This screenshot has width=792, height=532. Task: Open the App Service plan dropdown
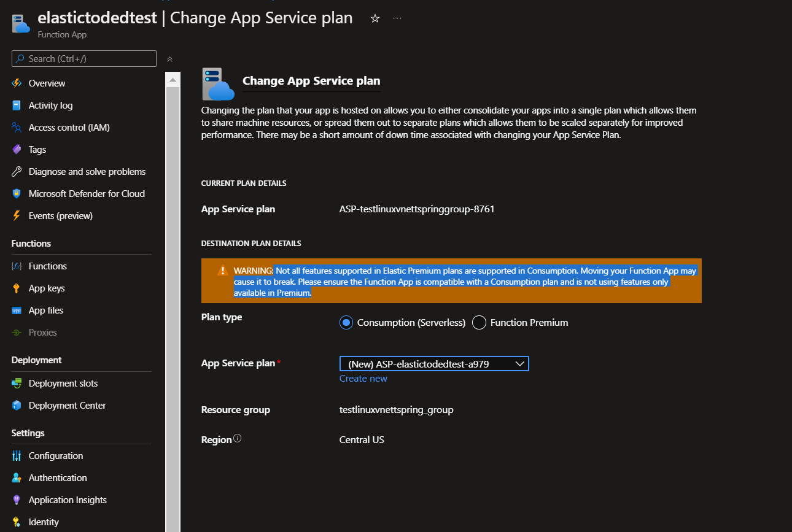[434, 364]
